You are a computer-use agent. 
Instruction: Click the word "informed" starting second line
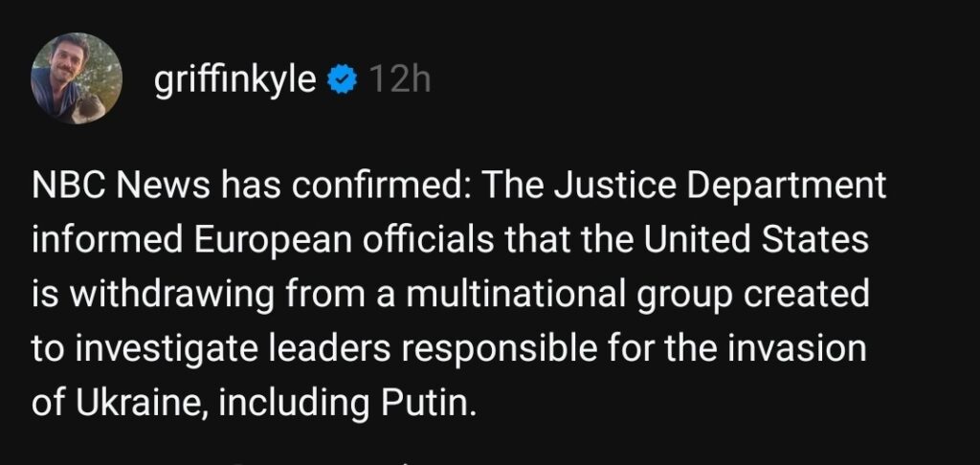tap(102, 240)
